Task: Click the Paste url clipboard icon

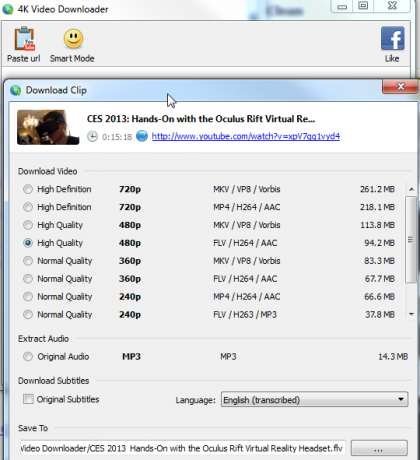Action: click(24, 39)
